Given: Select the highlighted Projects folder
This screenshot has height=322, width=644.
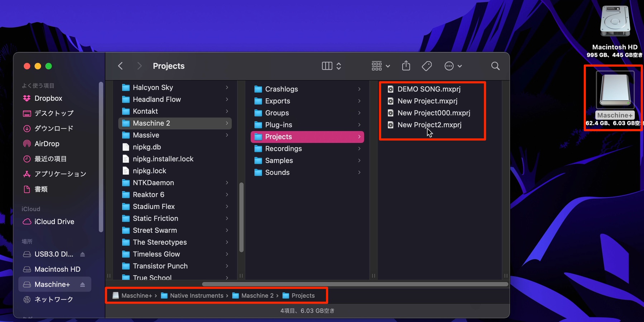Looking at the screenshot, I should [x=307, y=137].
